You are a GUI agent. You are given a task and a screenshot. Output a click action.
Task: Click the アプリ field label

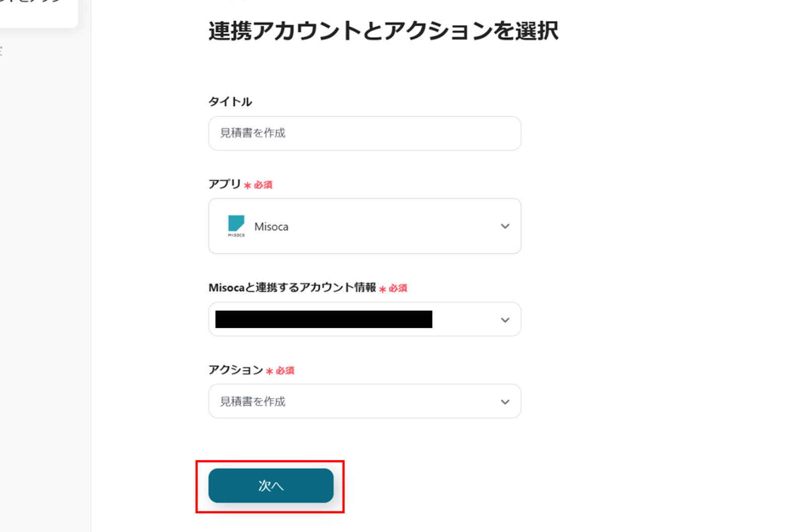(225, 184)
